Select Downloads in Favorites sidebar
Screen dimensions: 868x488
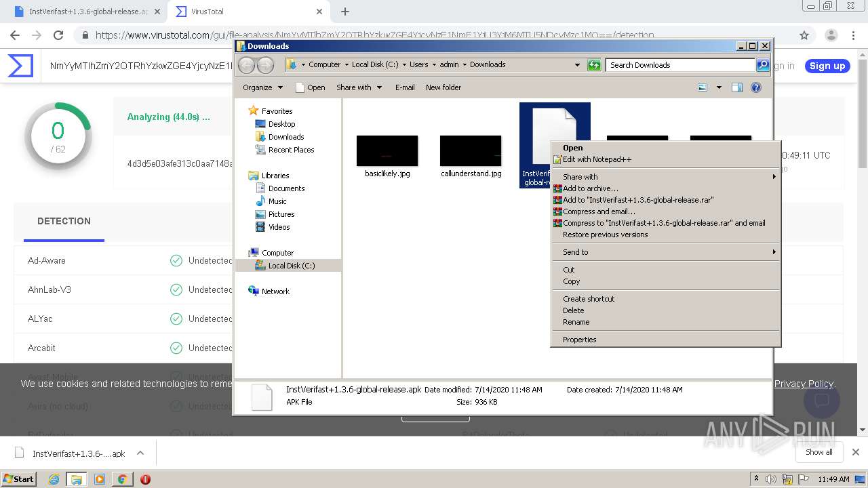tap(285, 137)
